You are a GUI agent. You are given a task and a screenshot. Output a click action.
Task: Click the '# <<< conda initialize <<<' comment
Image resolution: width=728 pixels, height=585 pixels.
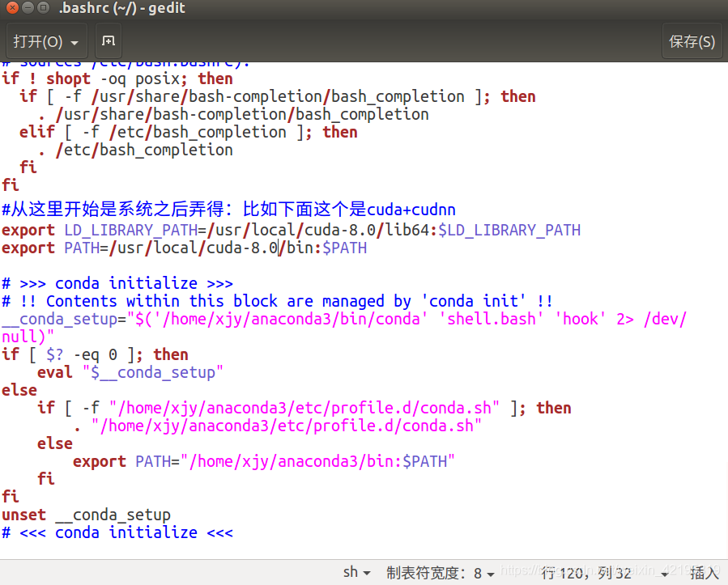point(117,532)
